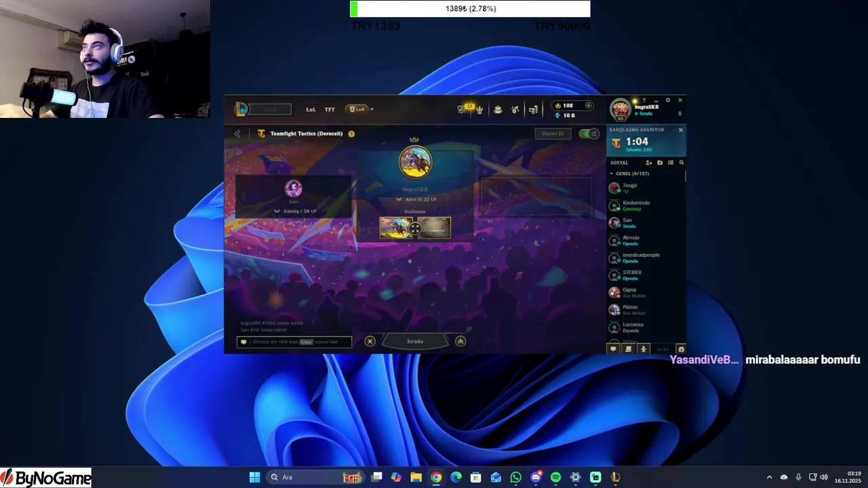This screenshot has width=868, height=488.
Task: Select friend Plüton in list
Action: click(x=645, y=310)
